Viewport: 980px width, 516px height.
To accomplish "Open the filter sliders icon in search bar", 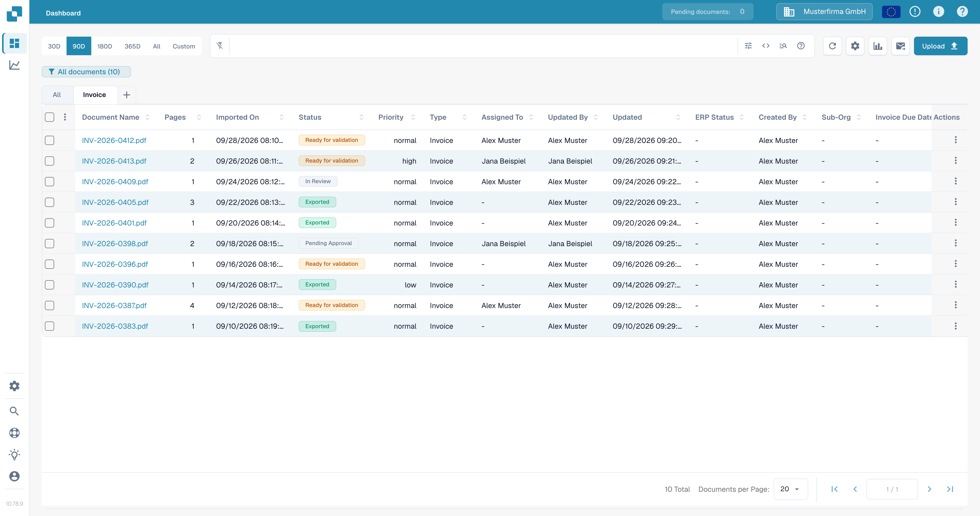I will (748, 46).
